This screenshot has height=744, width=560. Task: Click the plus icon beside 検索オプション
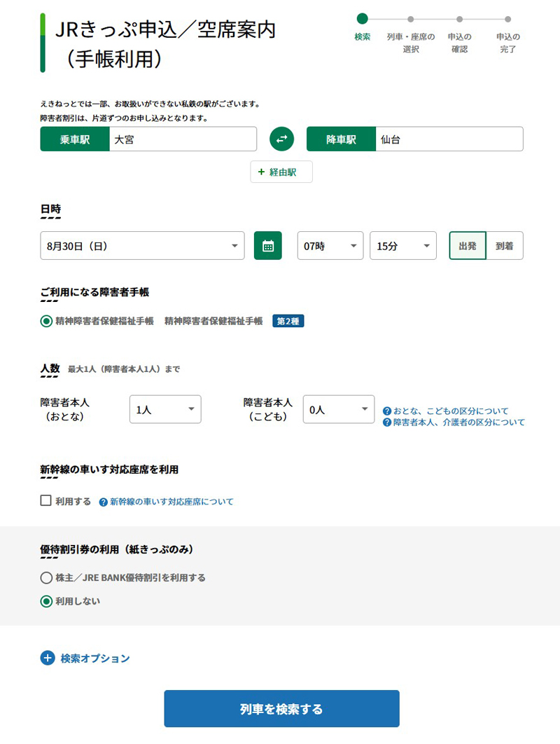point(48,658)
